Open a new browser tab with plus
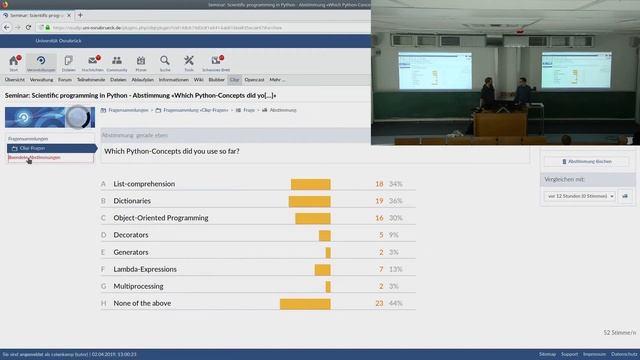 [x=80, y=15]
